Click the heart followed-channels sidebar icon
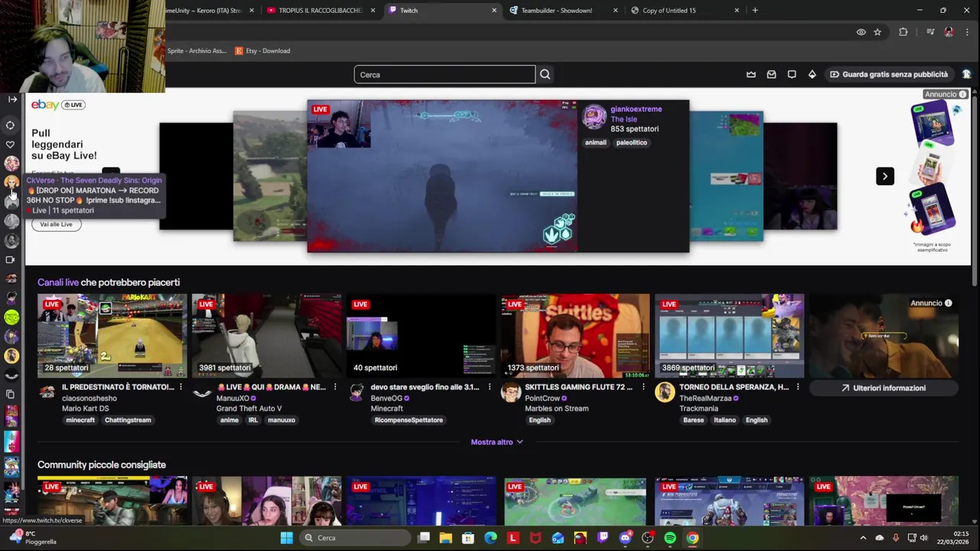 tap(10, 144)
